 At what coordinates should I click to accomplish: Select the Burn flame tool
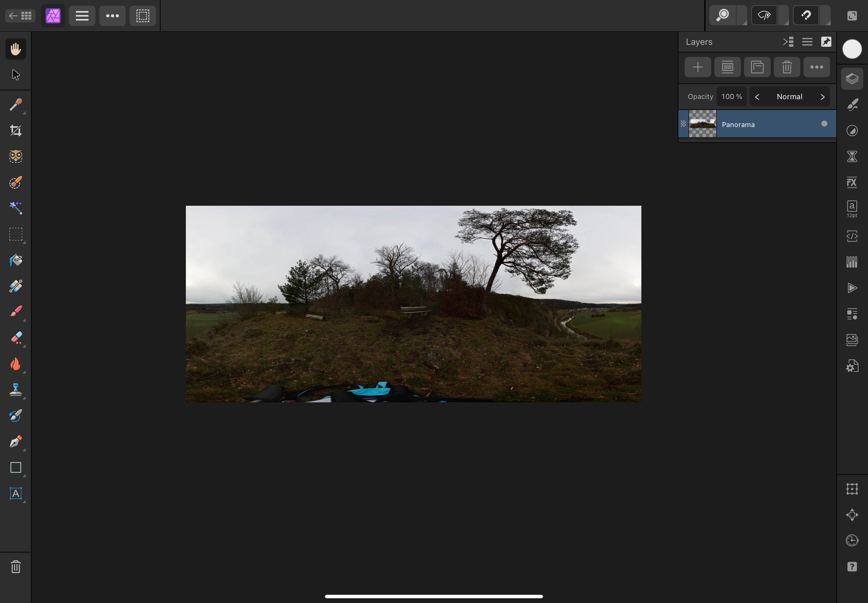pyautogui.click(x=15, y=363)
